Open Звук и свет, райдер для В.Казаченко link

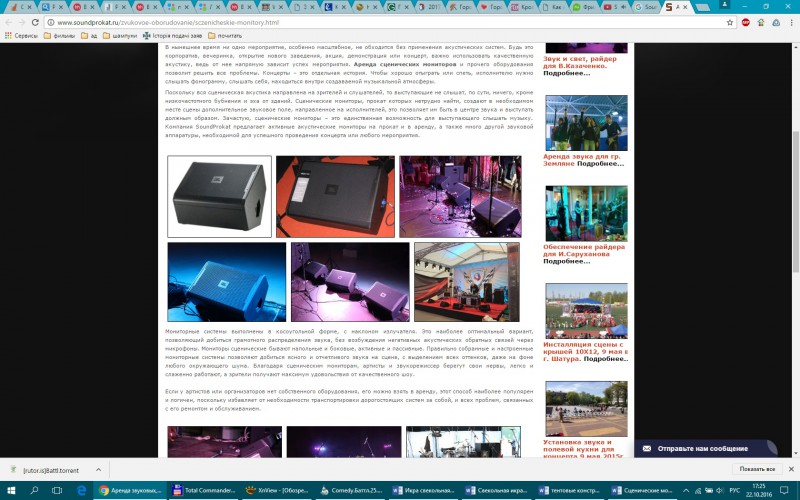[580, 62]
